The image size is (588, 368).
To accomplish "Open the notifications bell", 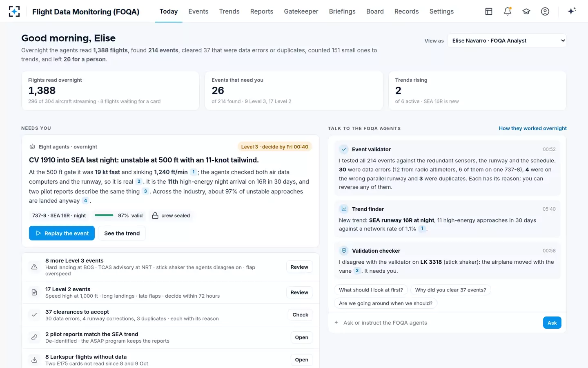I will click(508, 11).
